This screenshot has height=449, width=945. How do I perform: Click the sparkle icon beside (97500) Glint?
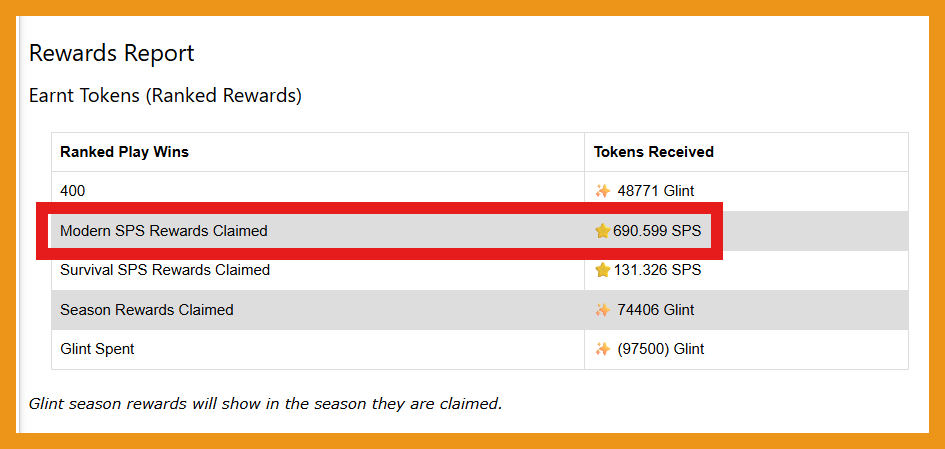(603, 348)
